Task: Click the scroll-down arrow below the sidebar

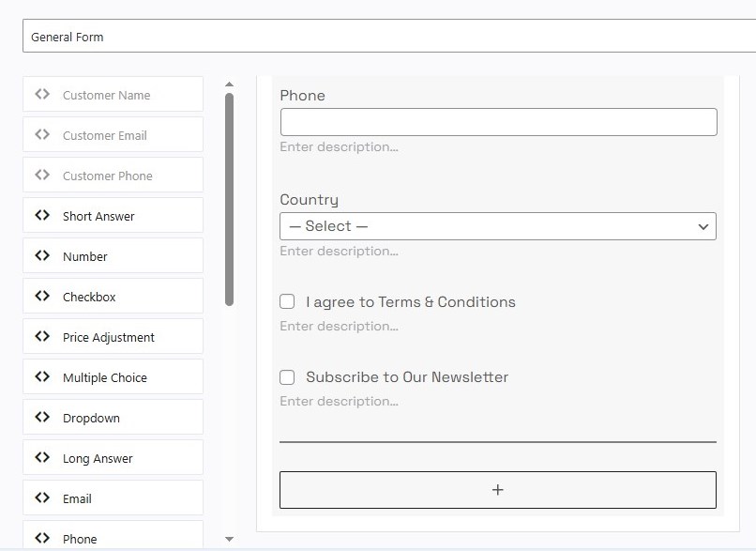Action: 229,540
